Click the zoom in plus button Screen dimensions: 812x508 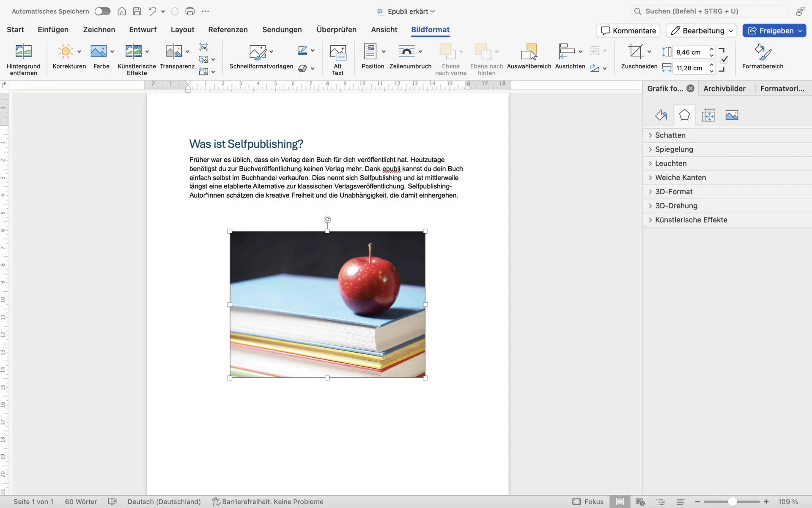click(766, 502)
